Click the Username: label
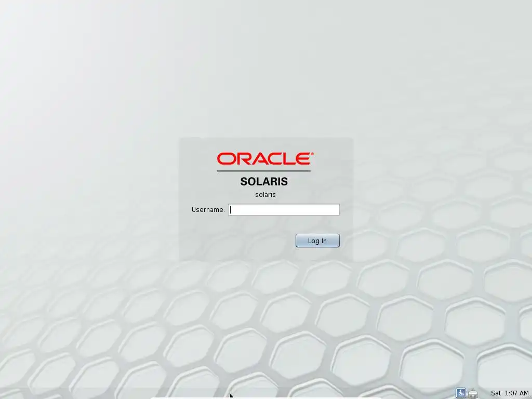 (208, 210)
